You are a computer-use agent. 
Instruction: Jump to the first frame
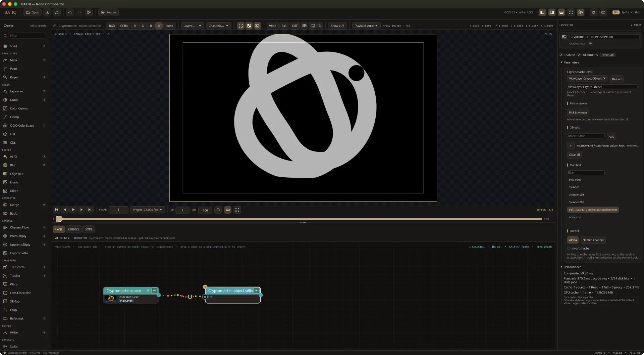click(57, 210)
